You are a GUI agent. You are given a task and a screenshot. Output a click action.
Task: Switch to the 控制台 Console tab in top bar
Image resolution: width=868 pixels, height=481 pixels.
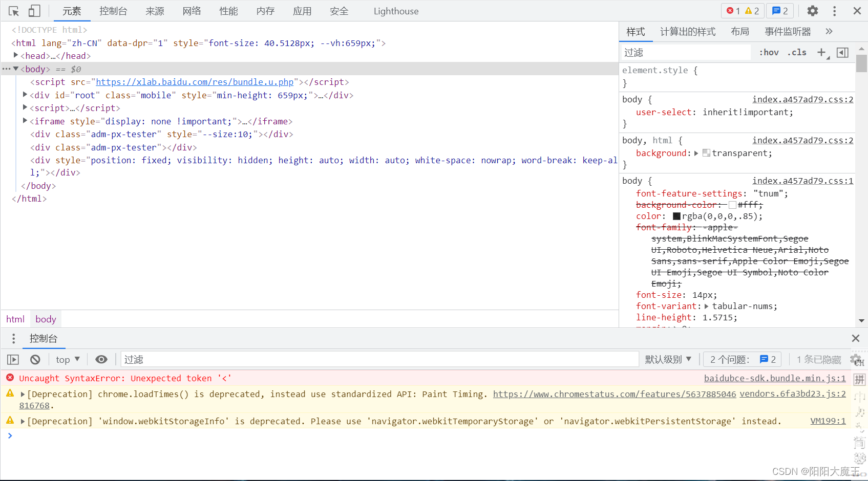(x=113, y=11)
